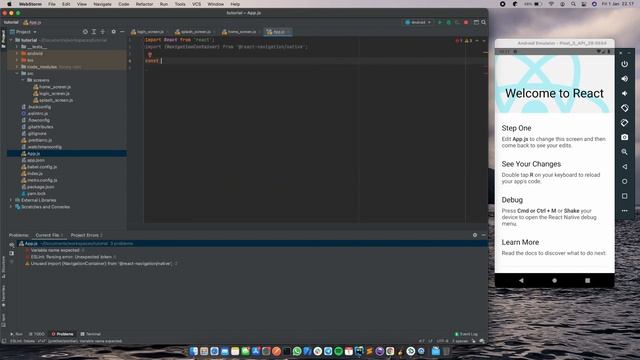Open the android run configuration dropdown
The height and width of the screenshot is (360, 640).
pyautogui.click(x=418, y=22)
